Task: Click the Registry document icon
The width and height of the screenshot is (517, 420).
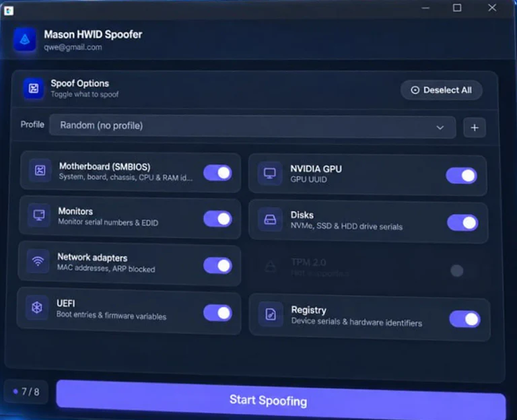Action: point(271,314)
